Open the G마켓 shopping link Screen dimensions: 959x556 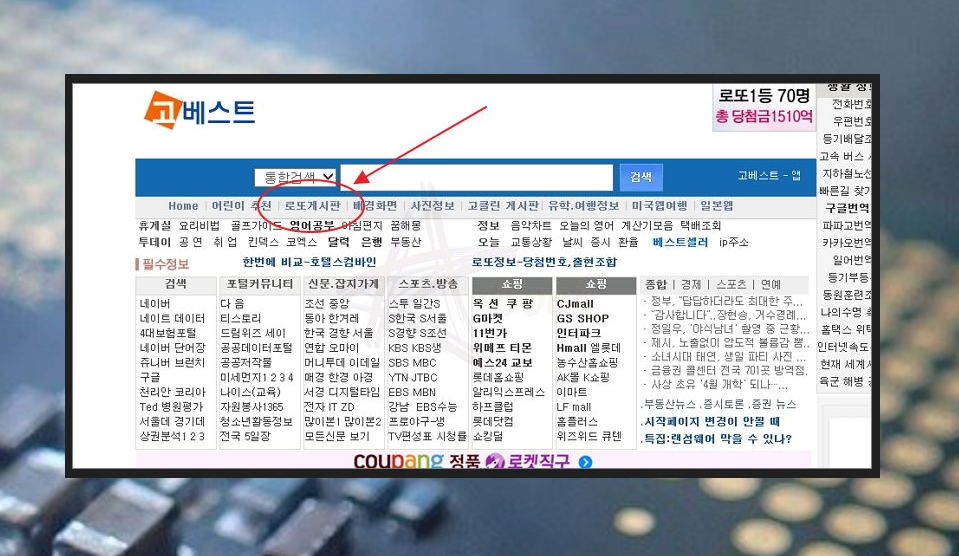[x=487, y=319]
